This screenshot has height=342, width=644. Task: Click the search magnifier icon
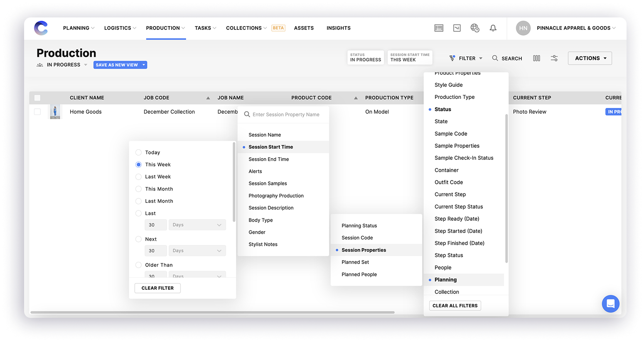tap(495, 58)
